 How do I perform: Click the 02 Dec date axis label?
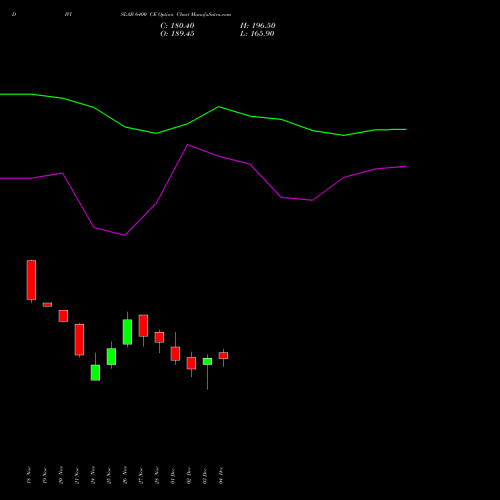tap(189, 475)
